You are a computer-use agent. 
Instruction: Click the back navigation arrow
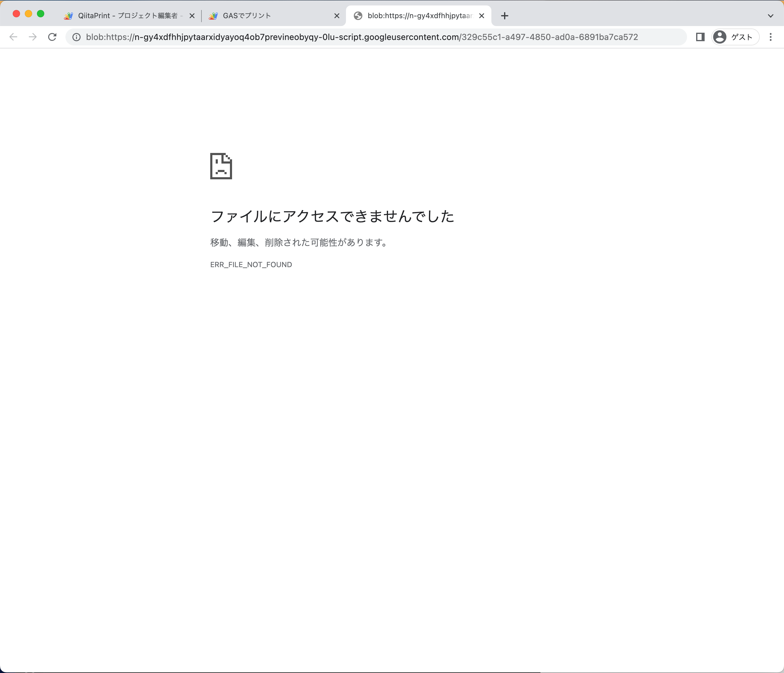pyautogui.click(x=13, y=37)
